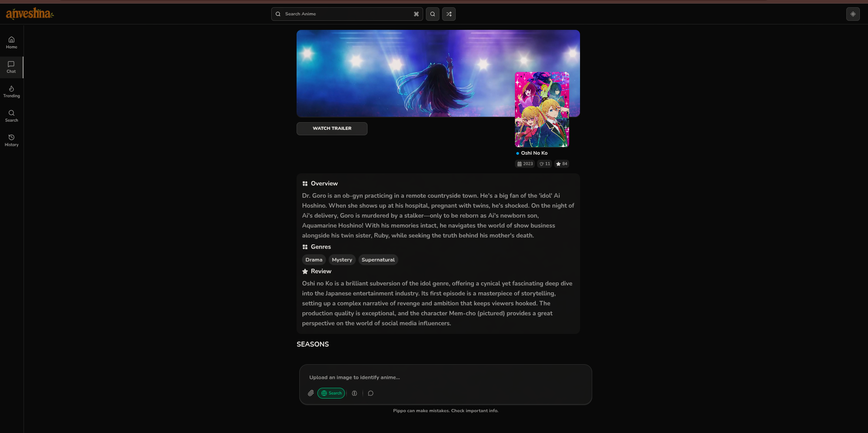Click the 11 episodes badge
This screenshot has height=433, width=868.
coord(545,164)
